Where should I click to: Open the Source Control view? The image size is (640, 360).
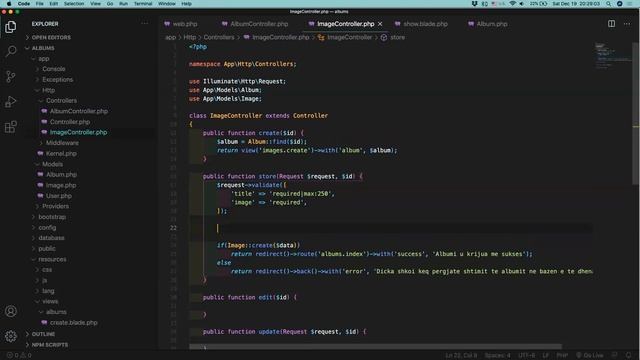click(x=11, y=76)
